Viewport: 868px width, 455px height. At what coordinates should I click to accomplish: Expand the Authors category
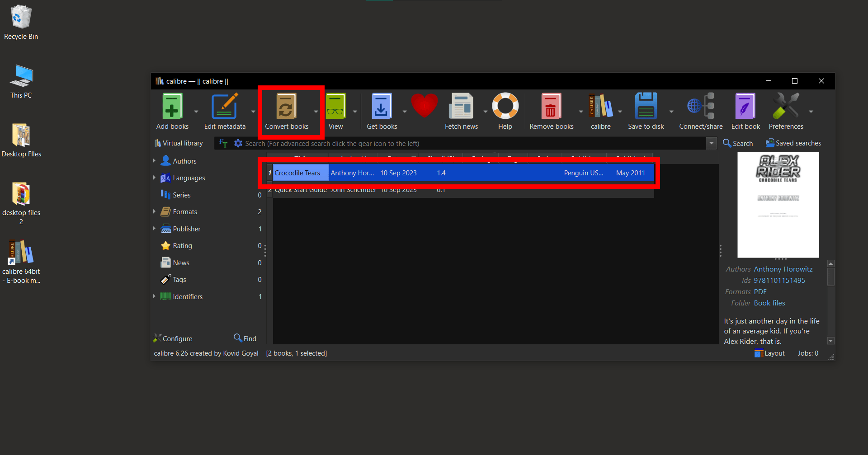(x=155, y=161)
